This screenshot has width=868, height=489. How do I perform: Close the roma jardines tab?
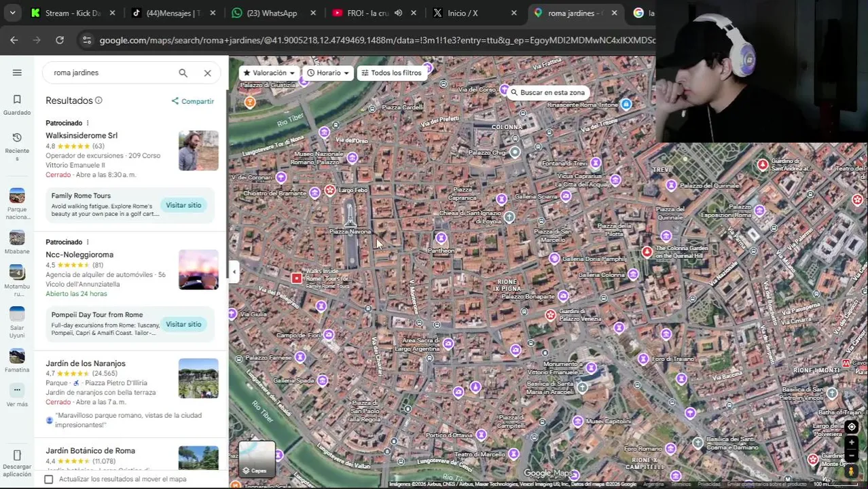tap(614, 13)
